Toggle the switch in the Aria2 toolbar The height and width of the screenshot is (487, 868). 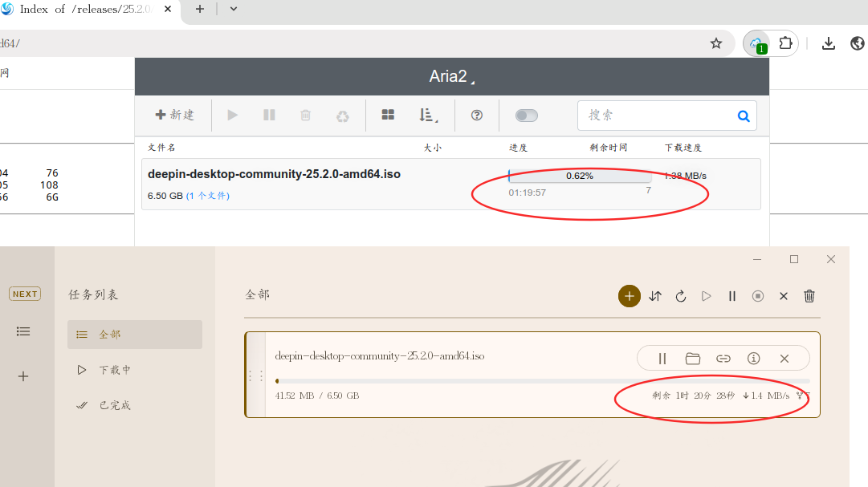tap(527, 115)
